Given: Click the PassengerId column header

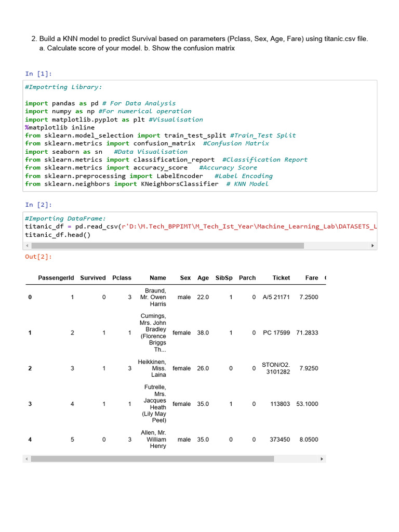Looking at the screenshot, I should pos(56,278).
